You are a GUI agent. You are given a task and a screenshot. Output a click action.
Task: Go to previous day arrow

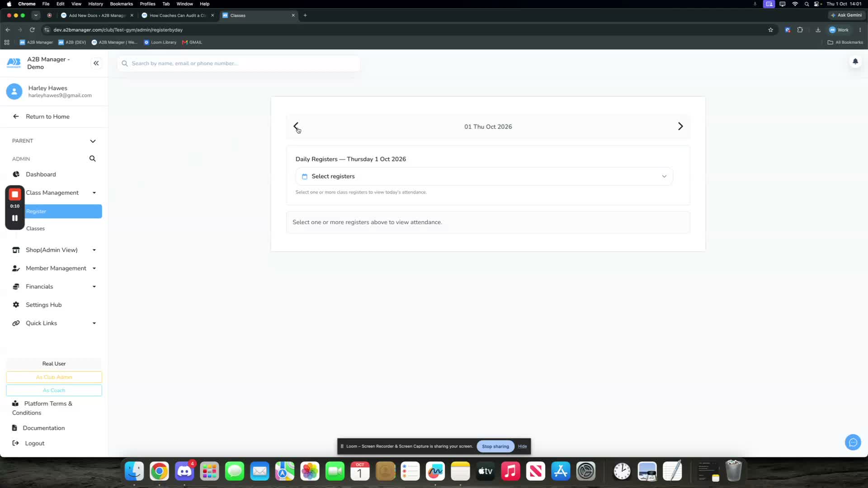pos(296,127)
